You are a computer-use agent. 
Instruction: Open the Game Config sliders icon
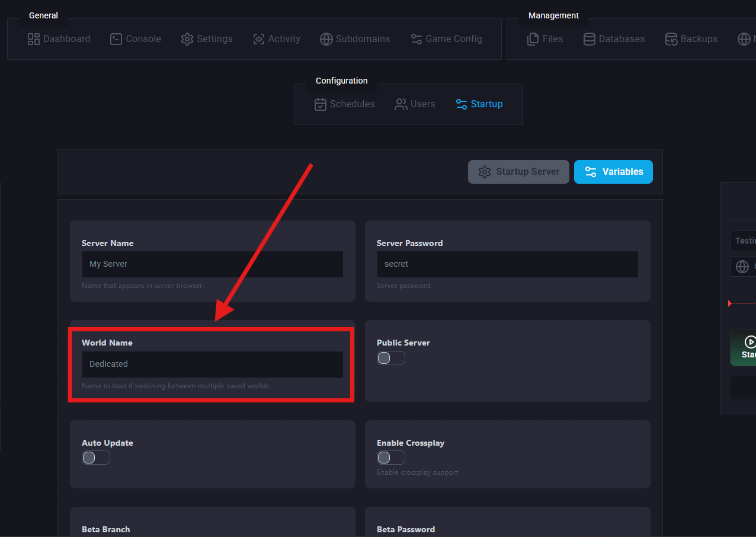(417, 39)
